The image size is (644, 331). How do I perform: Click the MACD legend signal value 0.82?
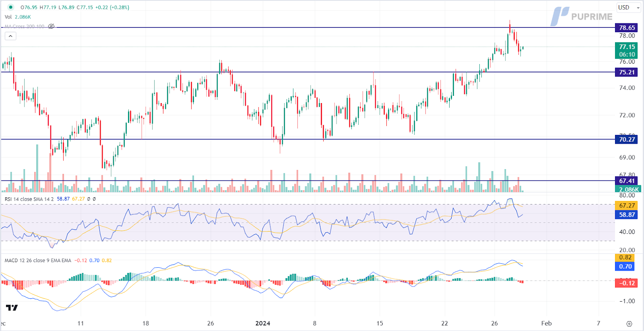107,261
